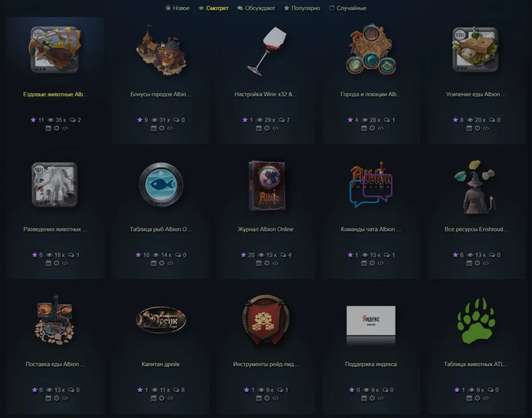This screenshot has width=532, height=418.
Task: Open the Яндекс почта thumbnail
Action: pos(371,320)
